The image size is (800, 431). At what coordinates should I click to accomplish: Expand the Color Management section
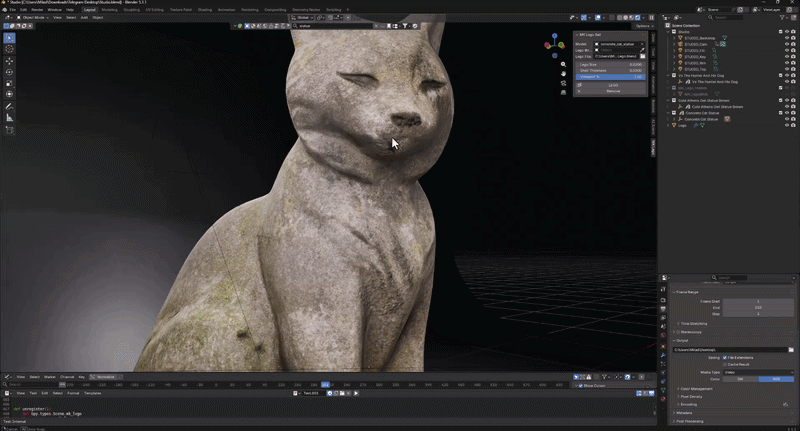point(696,389)
